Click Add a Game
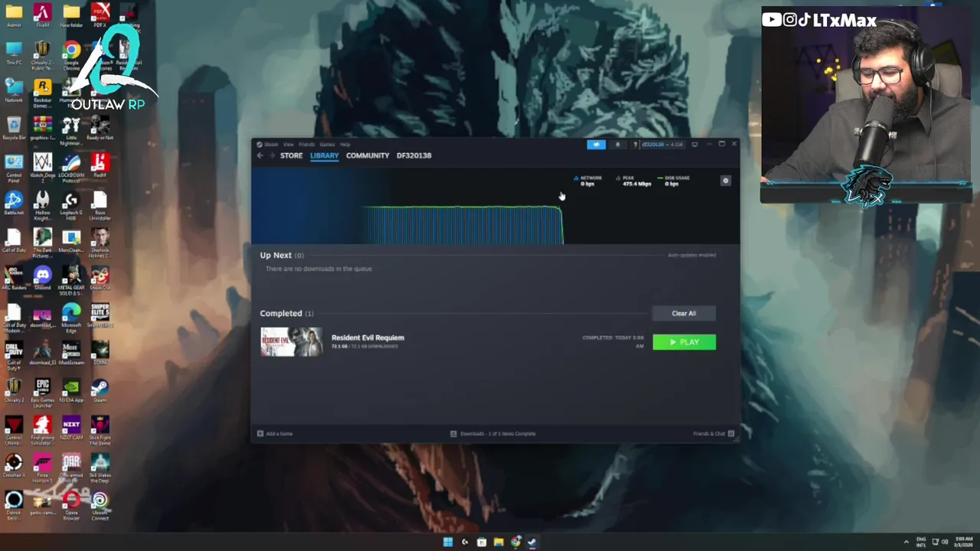 click(275, 434)
